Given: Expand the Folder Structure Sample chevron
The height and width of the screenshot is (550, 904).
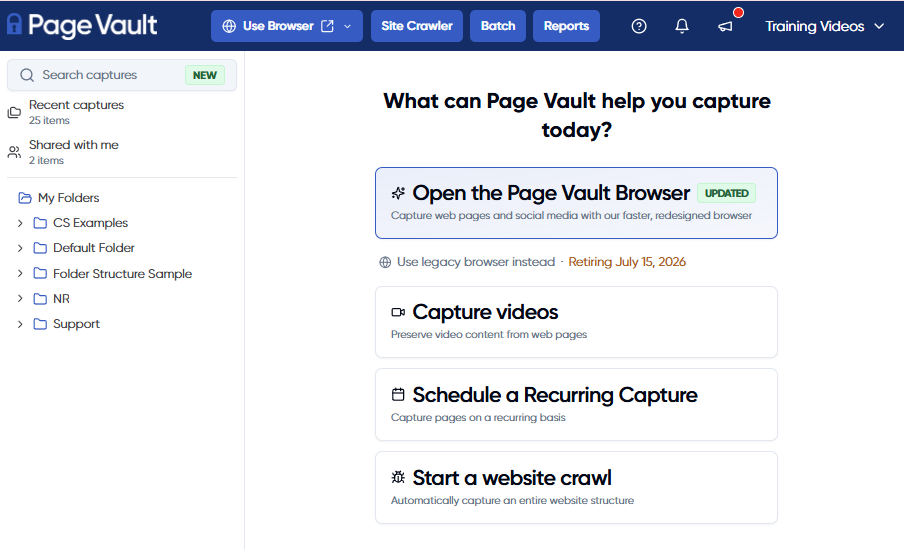Looking at the screenshot, I should [x=20, y=273].
